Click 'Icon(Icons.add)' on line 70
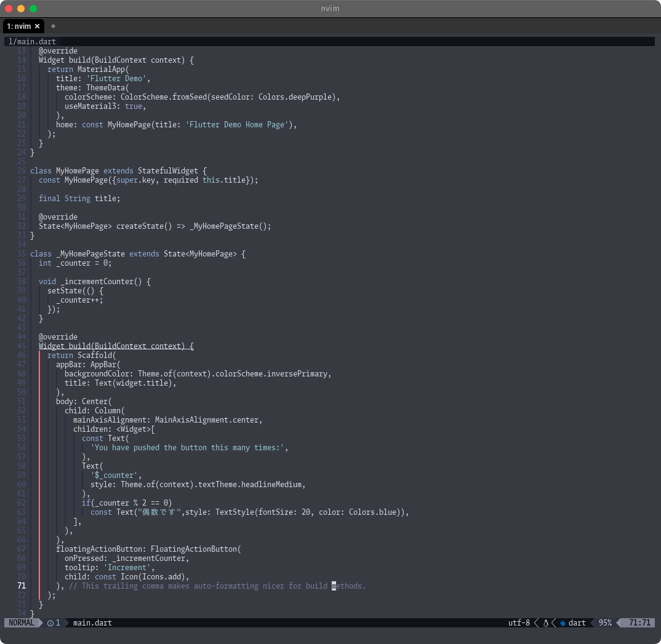The width and height of the screenshot is (661, 644). [153, 576]
